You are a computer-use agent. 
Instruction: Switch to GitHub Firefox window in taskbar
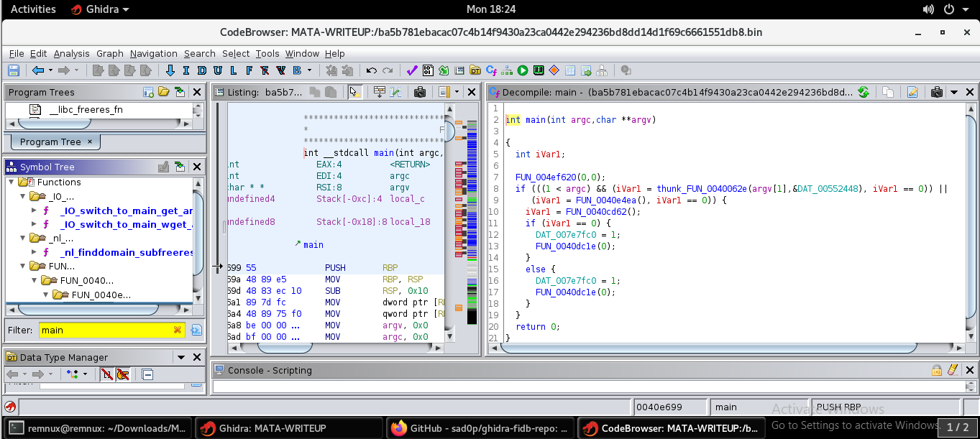click(x=480, y=428)
